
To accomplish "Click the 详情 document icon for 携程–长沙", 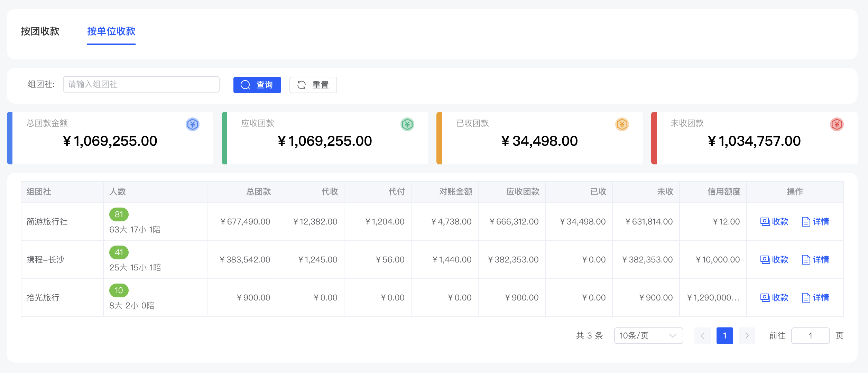I will [x=806, y=259].
